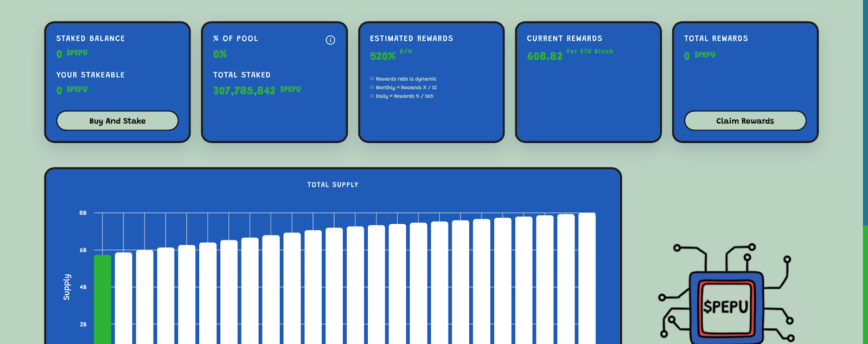Viewport: 868px width, 344px height.
Task: Click the page vertical scrollbar green thumb
Action: coord(865,284)
